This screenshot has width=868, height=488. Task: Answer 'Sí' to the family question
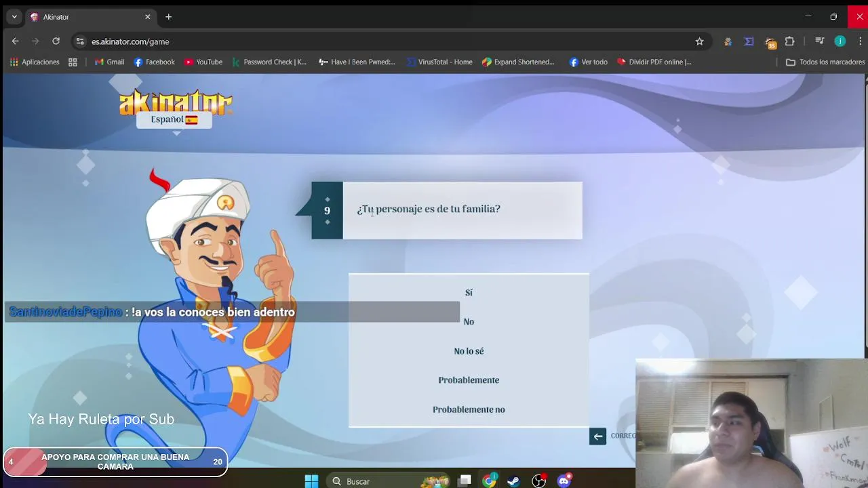pyautogui.click(x=469, y=293)
